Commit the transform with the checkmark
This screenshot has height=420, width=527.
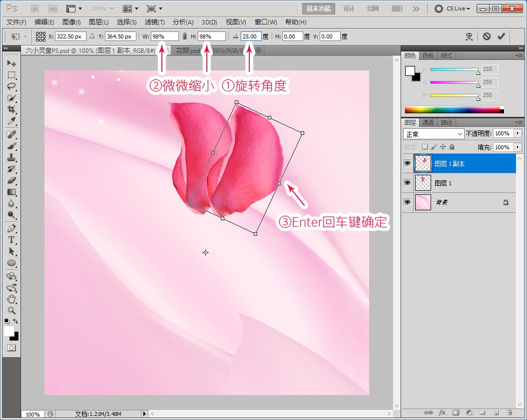[x=501, y=36]
